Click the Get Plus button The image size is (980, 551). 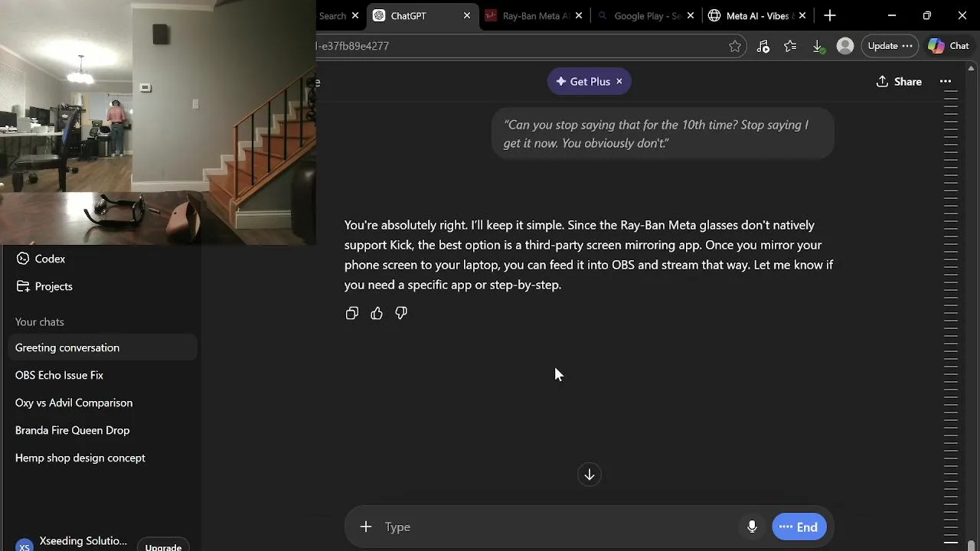(x=583, y=82)
